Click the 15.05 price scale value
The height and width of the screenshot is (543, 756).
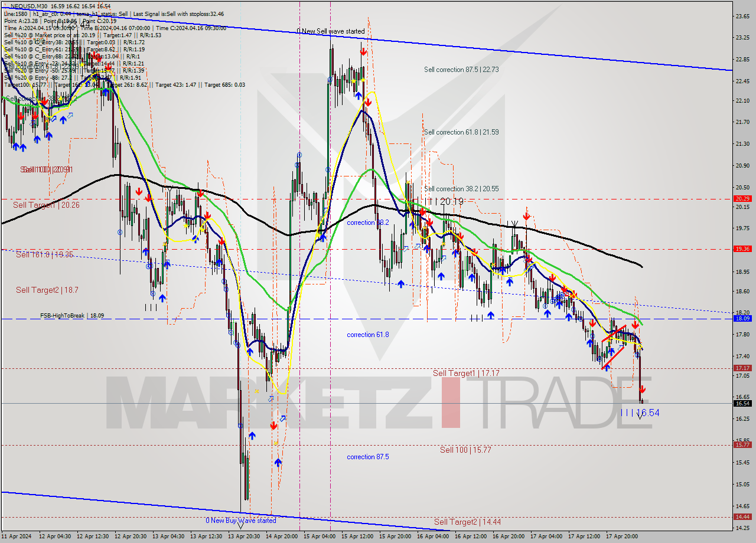click(742, 485)
